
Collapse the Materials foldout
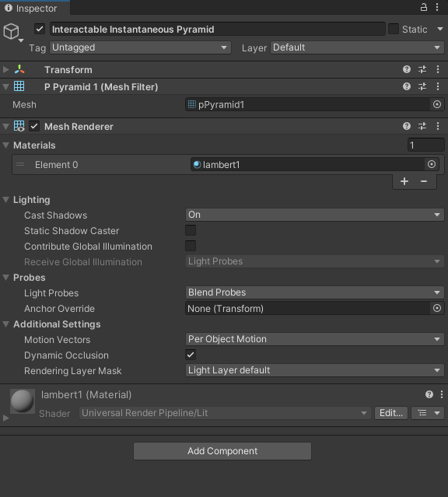pyautogui.click(x=5, y=145)
